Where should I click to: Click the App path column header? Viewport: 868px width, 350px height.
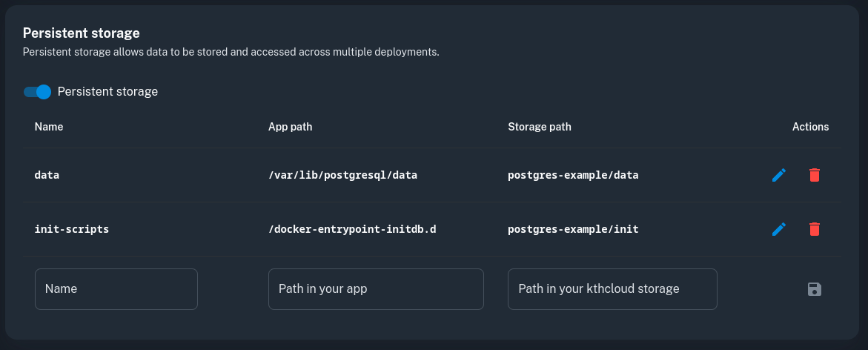[290, 127]
